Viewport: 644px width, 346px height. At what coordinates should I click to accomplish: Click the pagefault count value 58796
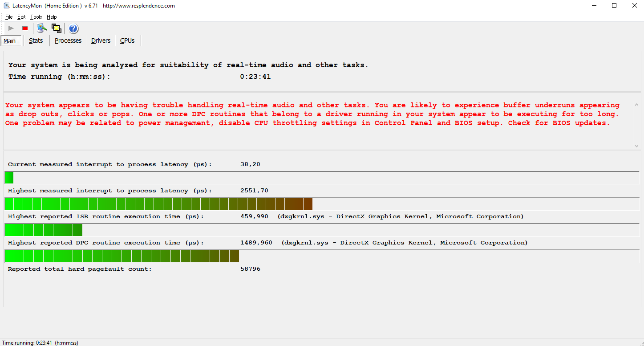tap(251, 269)
